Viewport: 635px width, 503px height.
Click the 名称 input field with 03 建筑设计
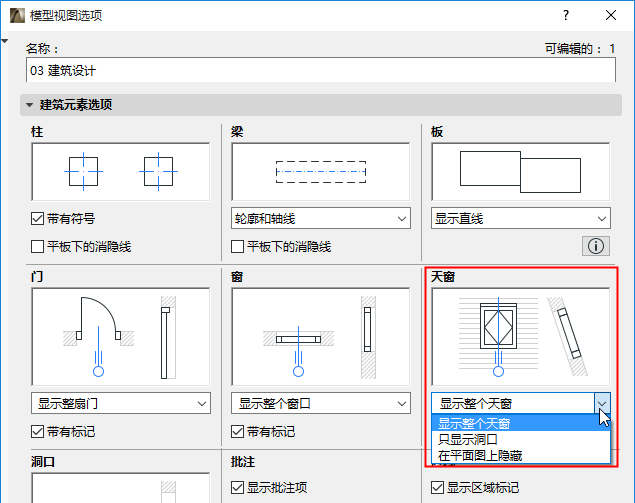click(321, 70)
